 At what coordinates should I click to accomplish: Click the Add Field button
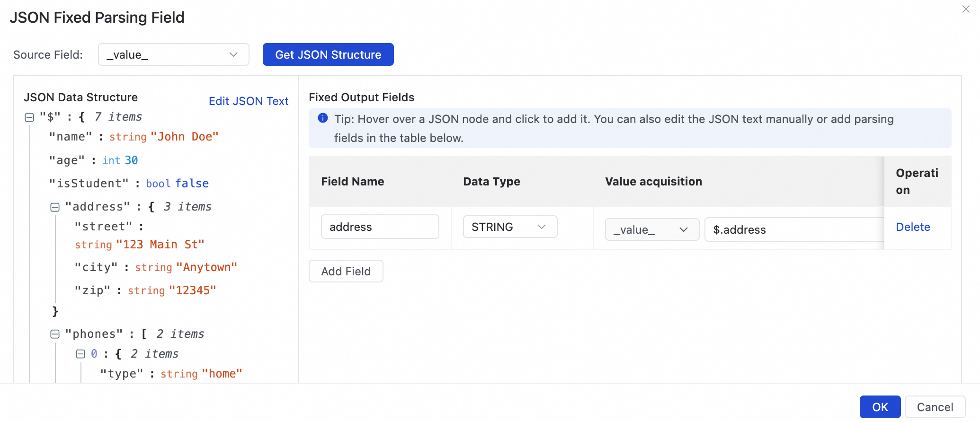pyautogui.click(x=346, y=272)
